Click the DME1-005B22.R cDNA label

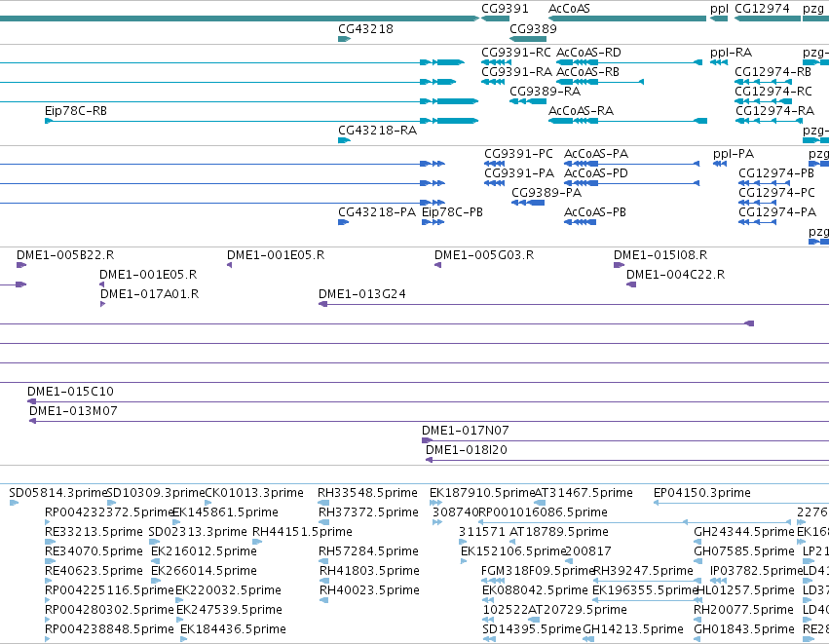tap(65, 255)
